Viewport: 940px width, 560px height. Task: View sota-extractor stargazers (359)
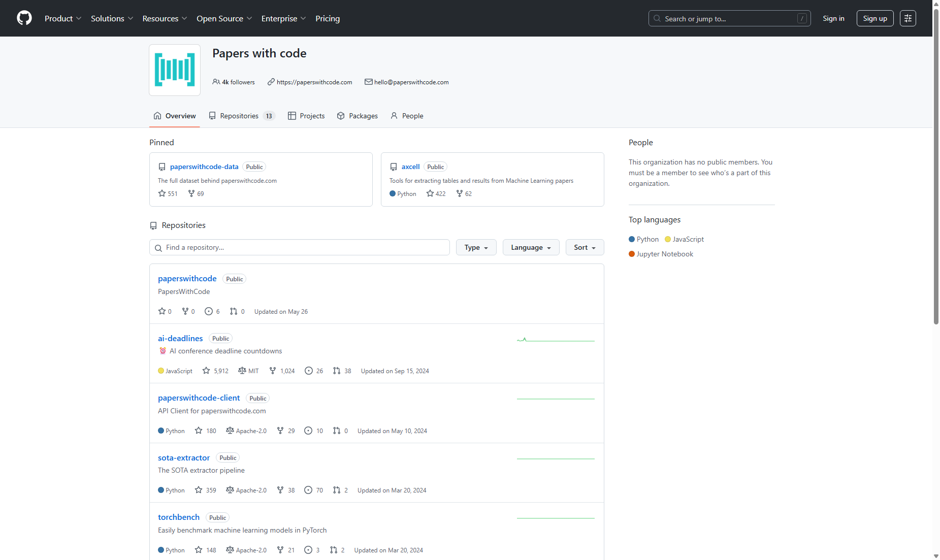206,490
